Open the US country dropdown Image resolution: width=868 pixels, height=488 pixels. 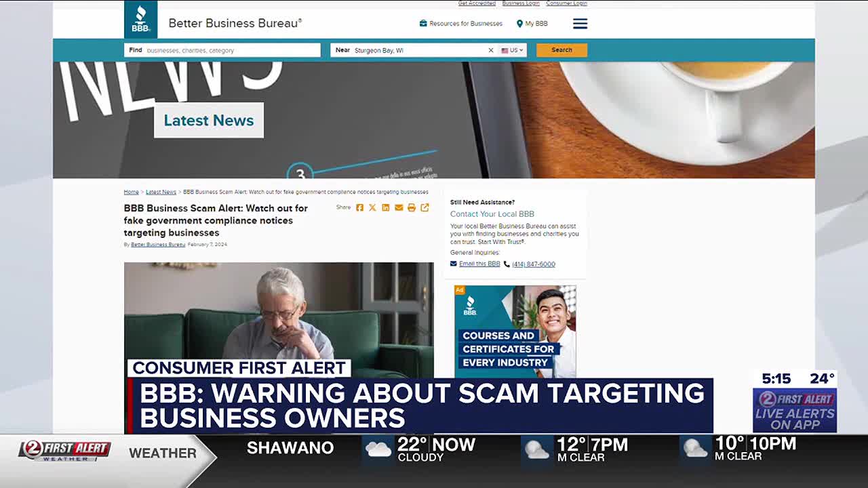click(x=513, y=50)
